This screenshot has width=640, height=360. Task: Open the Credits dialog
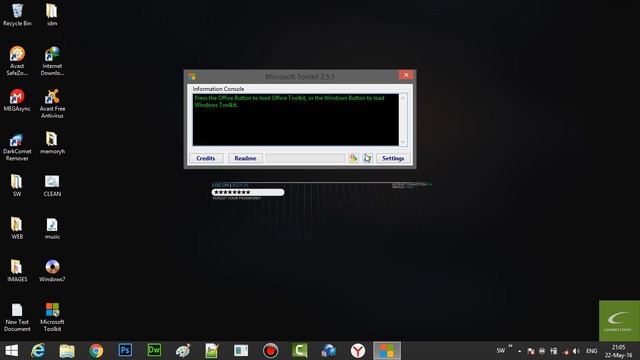206,158
